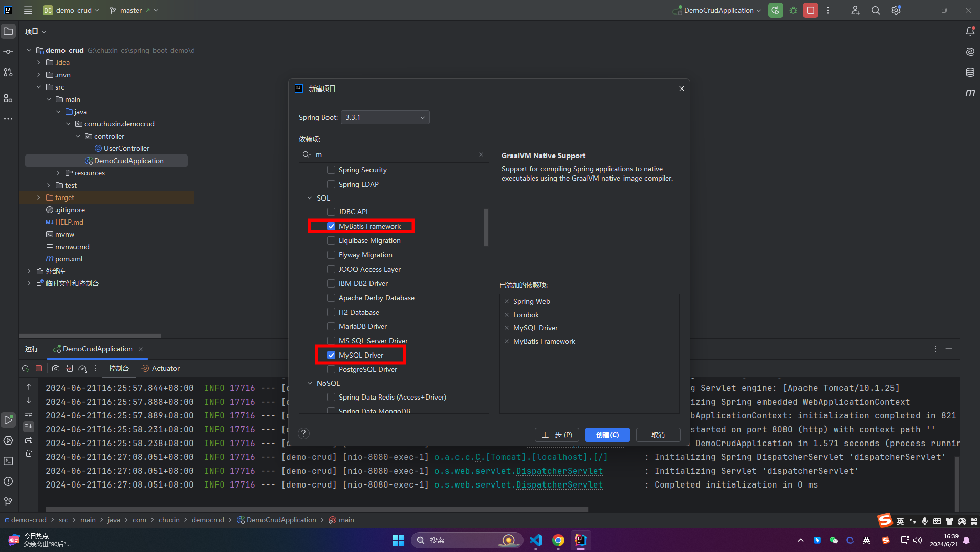This screenshot has width=980, height=552.
Task: Open IDE settings gear icon
Action: tap(896, 10)
